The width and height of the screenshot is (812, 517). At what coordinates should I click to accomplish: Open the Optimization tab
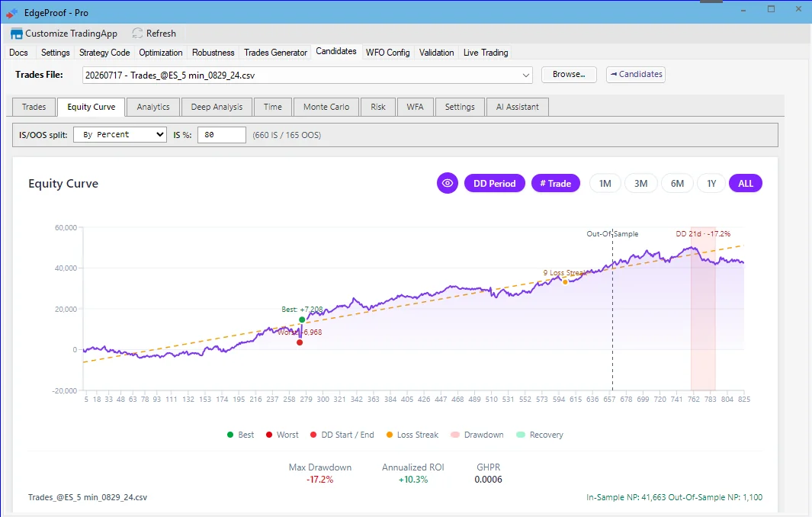pyautogui.click(x=161, y=53)
